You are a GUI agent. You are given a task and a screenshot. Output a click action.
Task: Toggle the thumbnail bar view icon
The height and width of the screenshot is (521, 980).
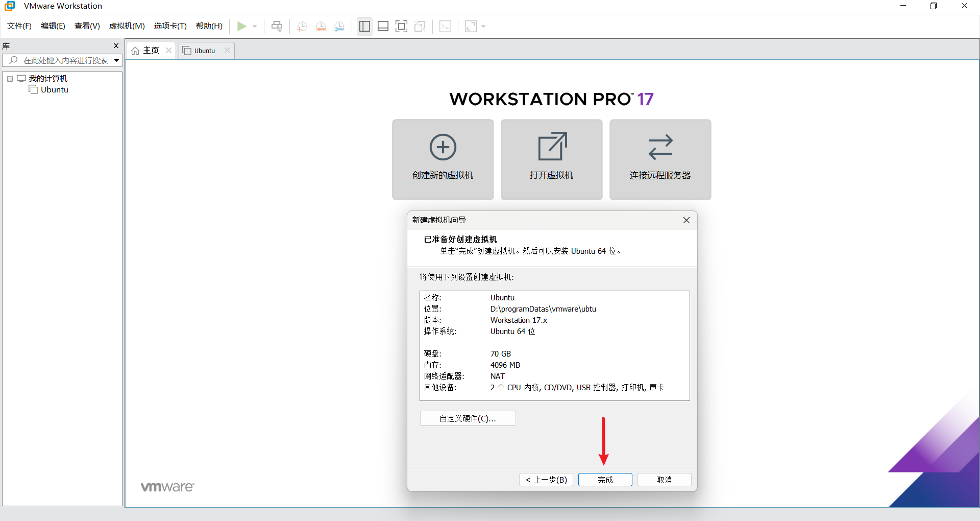[383, 27]
